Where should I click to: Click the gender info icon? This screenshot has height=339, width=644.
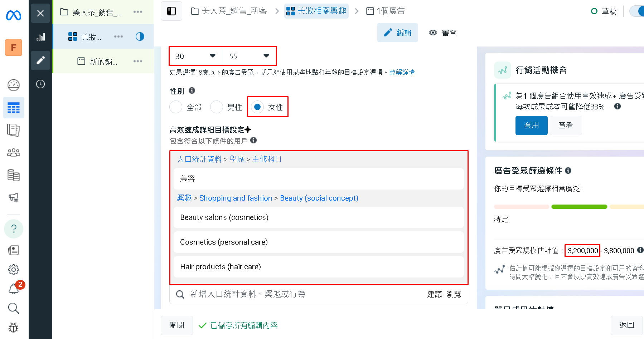(x=192, y=90)
